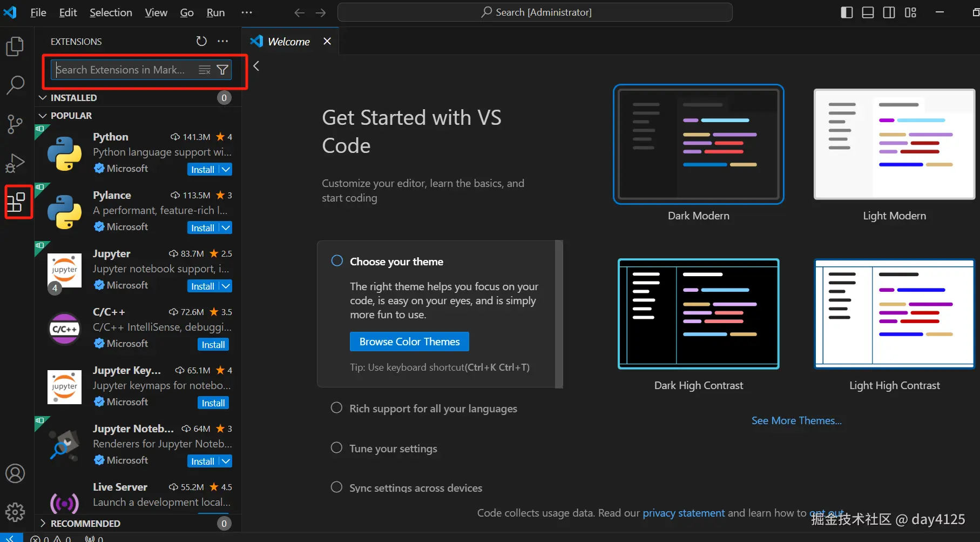Open the Go menu
The image size is (980, 542).
187,12
